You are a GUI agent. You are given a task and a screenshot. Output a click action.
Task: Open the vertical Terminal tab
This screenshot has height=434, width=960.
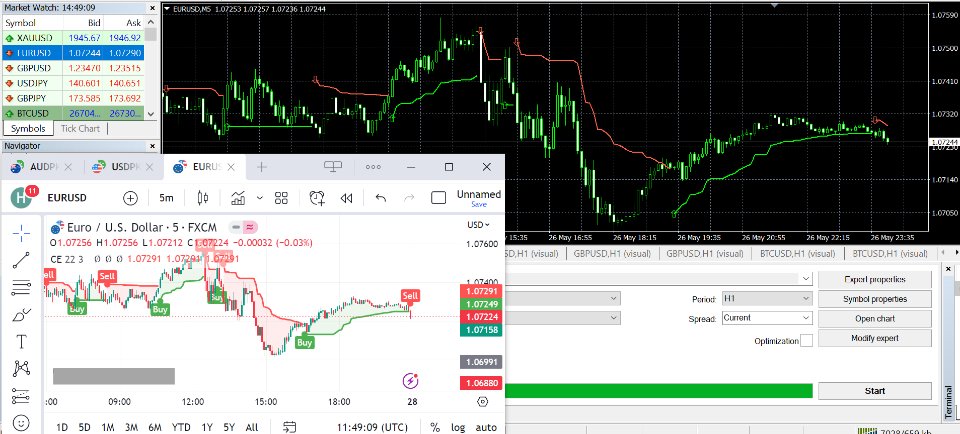949,400
